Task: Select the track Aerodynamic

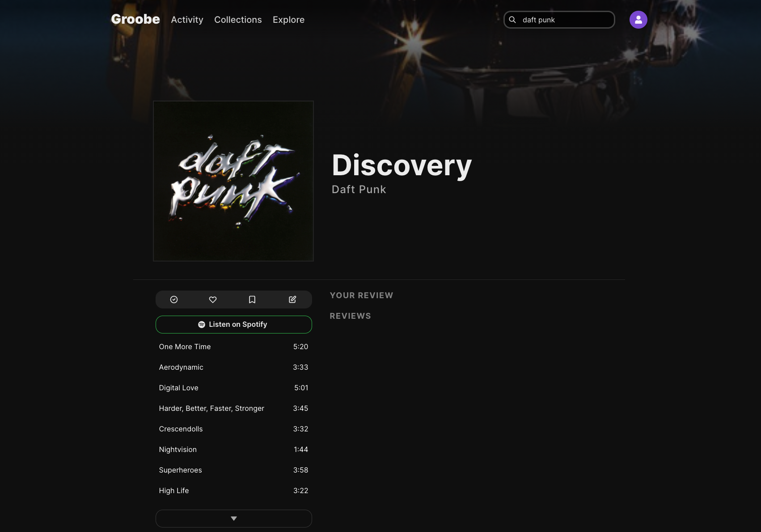Action: pos(233,367)
